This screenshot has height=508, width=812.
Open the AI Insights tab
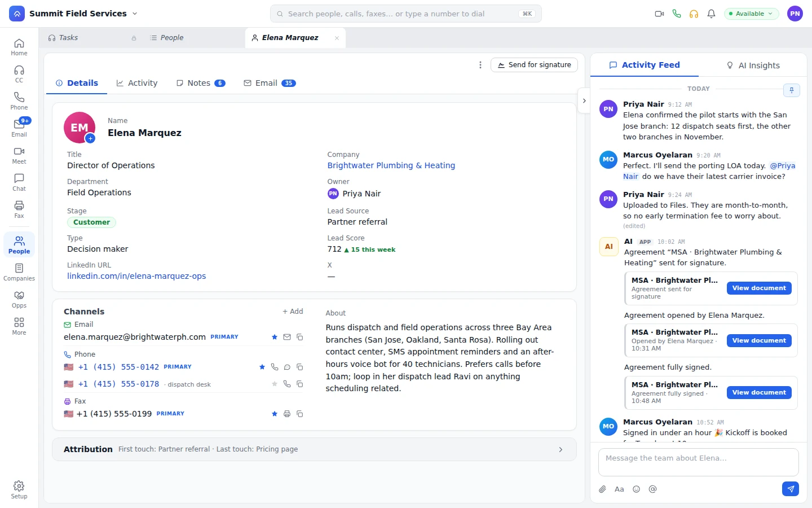click(753, 65)
